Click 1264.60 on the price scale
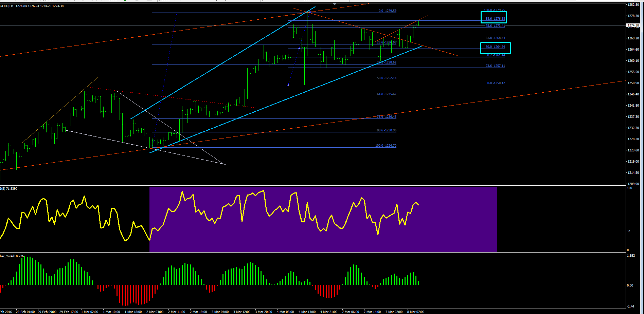The image size is (644, 314). point(633,50)
